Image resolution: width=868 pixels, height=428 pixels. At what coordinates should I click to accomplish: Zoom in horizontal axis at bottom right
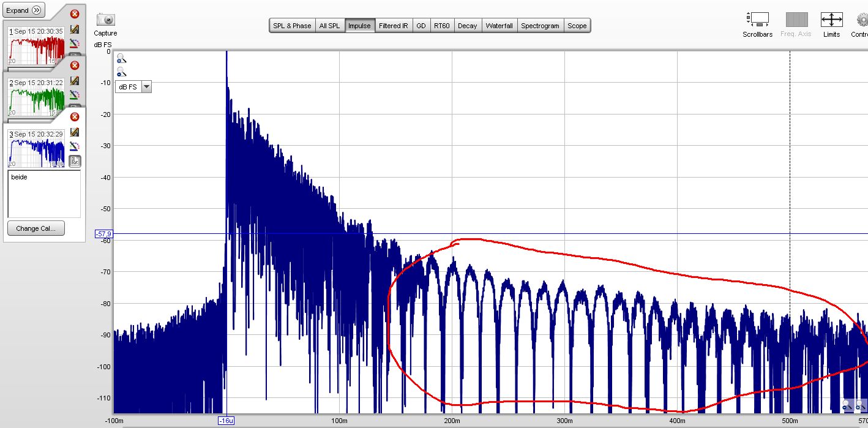[861, 405]
